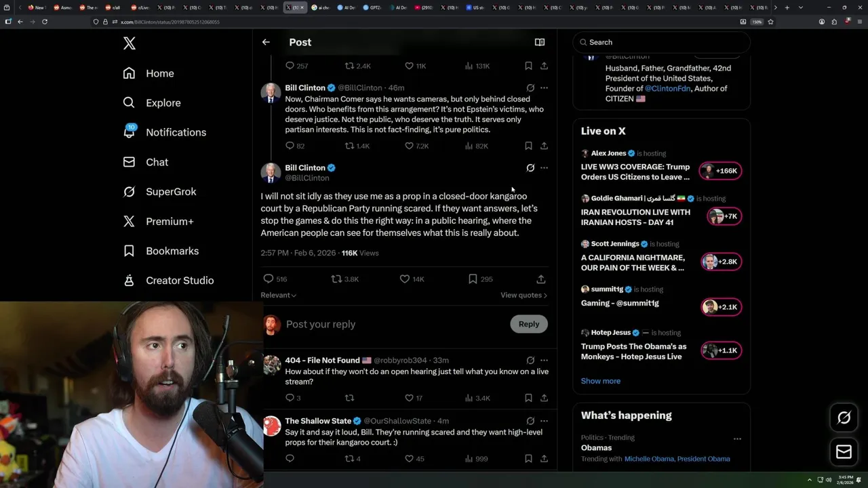This screenshot has height=488, width=868.
Task: Bookmark page using the star icon
Action: (x=771, y=22)
